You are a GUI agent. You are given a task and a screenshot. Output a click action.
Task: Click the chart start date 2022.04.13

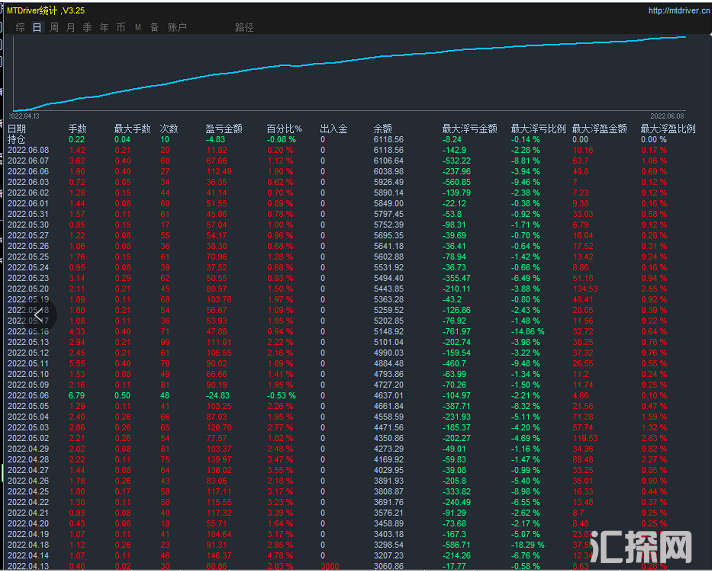(x=24, y=116)
